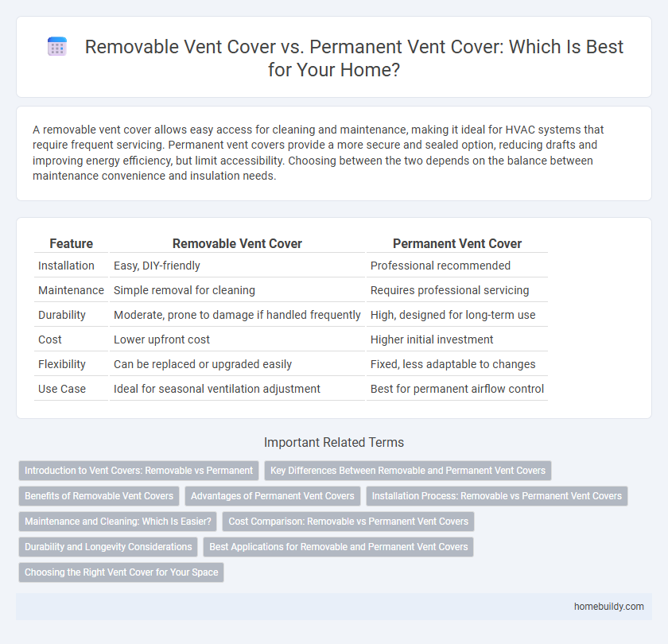Open 'Benefits of Removable Vent Covers'
The height and width of the screenshot is (644, 668).
click(99, 496)
